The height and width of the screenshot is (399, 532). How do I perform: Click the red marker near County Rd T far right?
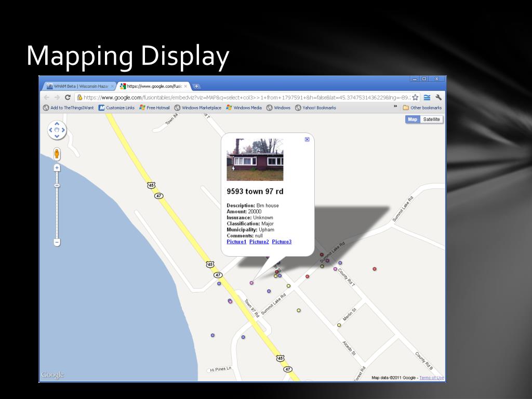[x=375, y=269]
